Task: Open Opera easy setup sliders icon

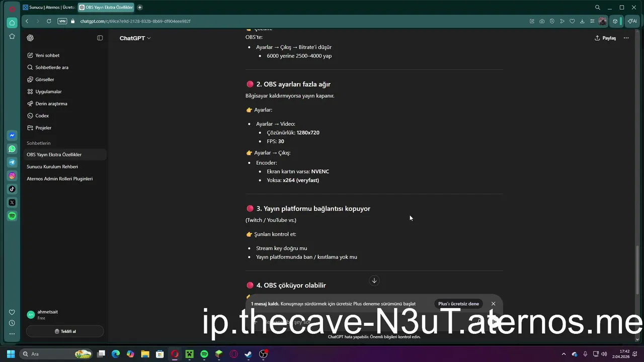Action: point(592,21)
